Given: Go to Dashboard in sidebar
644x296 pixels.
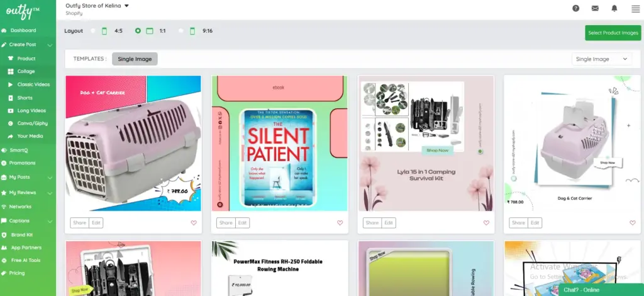Looking at the screenshot, I should click(23, 30).
